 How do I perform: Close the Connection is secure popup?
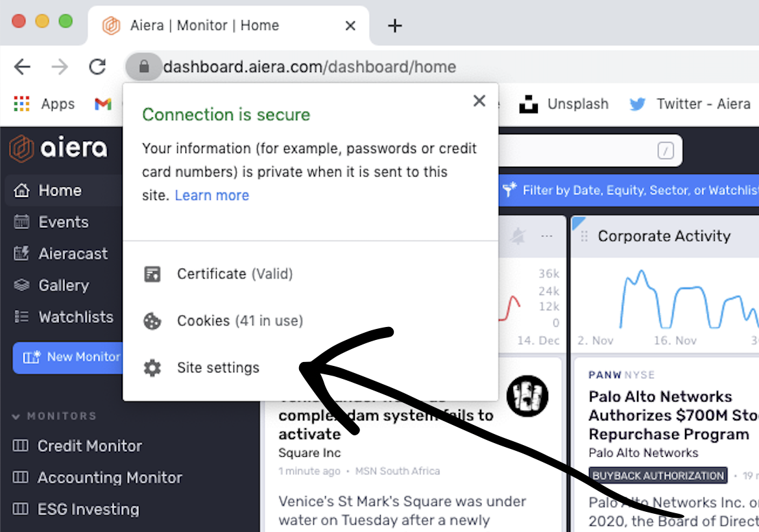tap(479, 101)
